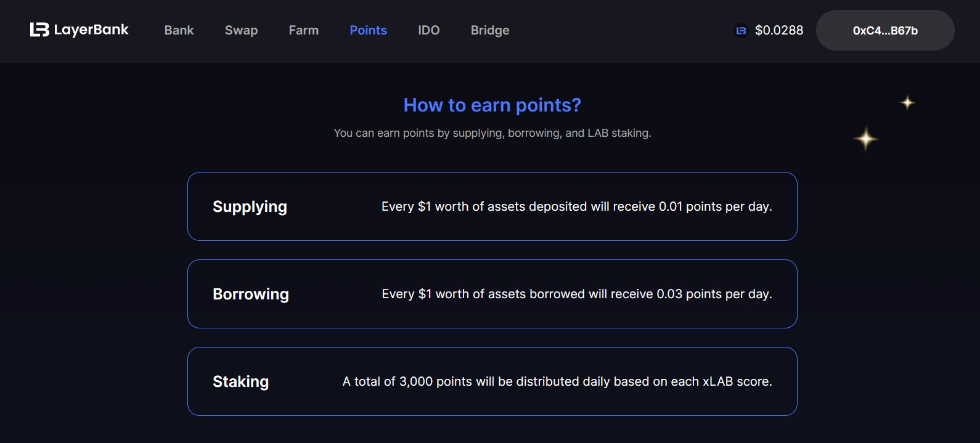Select the Points tab

coord(368,30)
